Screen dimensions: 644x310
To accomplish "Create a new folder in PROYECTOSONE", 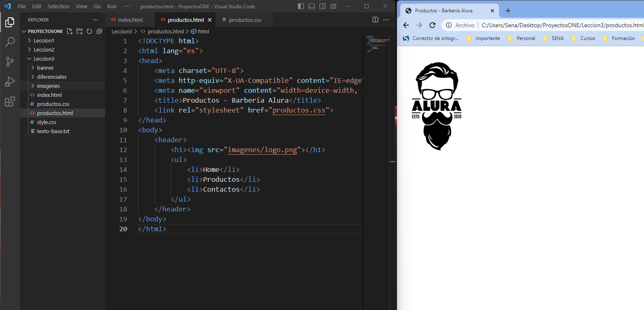I will [x=79, y=31].
